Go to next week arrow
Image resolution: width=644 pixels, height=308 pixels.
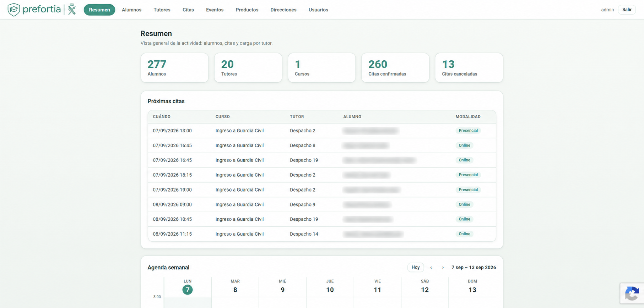[x=443, y=268]
